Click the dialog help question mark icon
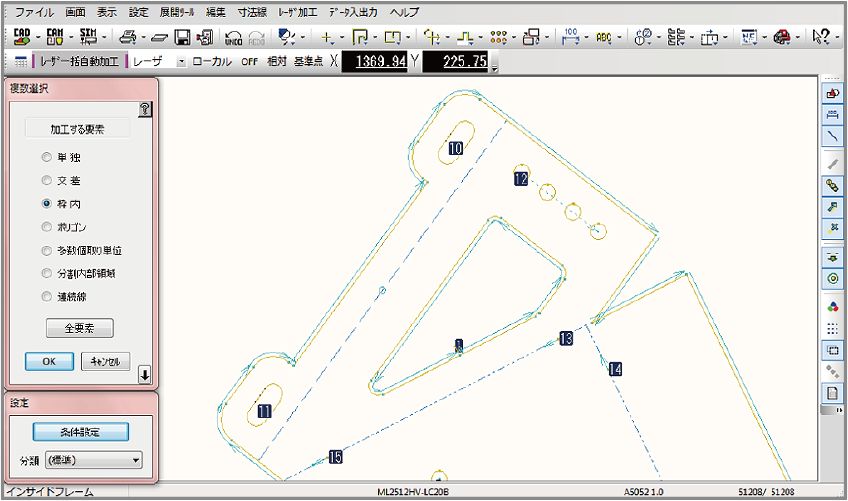 tap(144, 109)
